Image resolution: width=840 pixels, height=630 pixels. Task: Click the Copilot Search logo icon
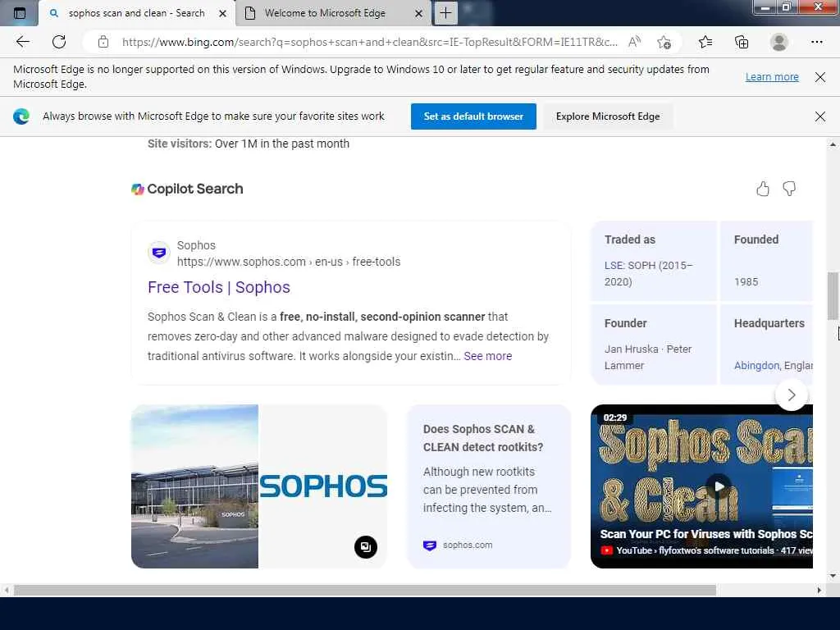click(138, 189)
